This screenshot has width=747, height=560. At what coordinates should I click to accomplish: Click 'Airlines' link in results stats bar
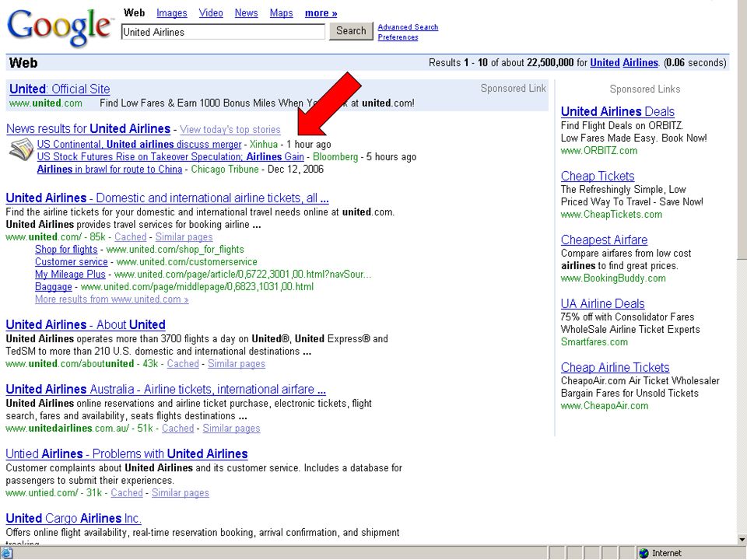point(640,62)
